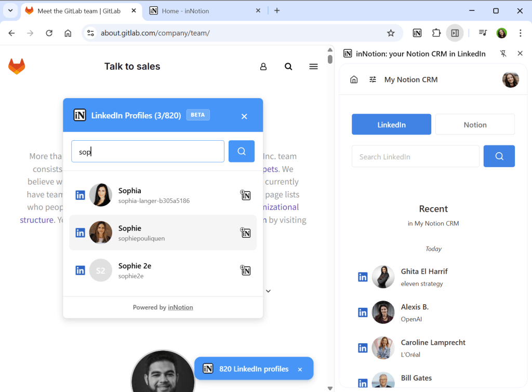Image resolution: width=532 pixels, height=392 pixels.
Task: Toggle the browser side panel
Action: pyautogui.click(x=455, y=33)
